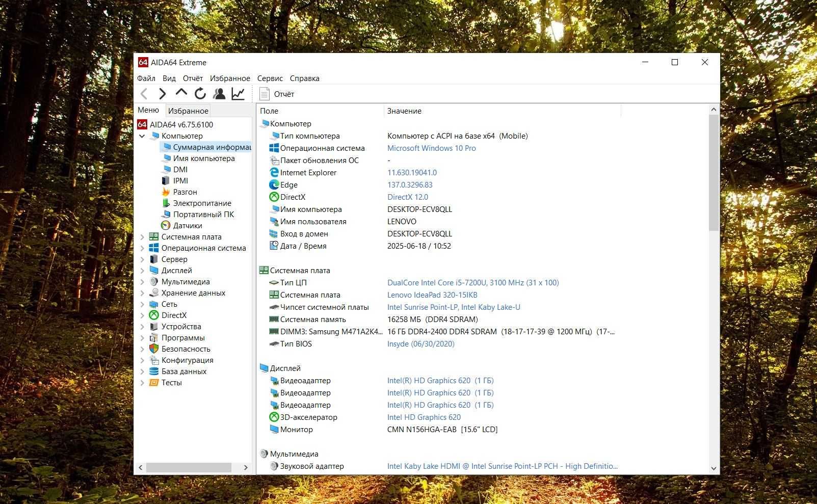
Task: Expand the Системная плата tree node
Action: coord(142,237)
